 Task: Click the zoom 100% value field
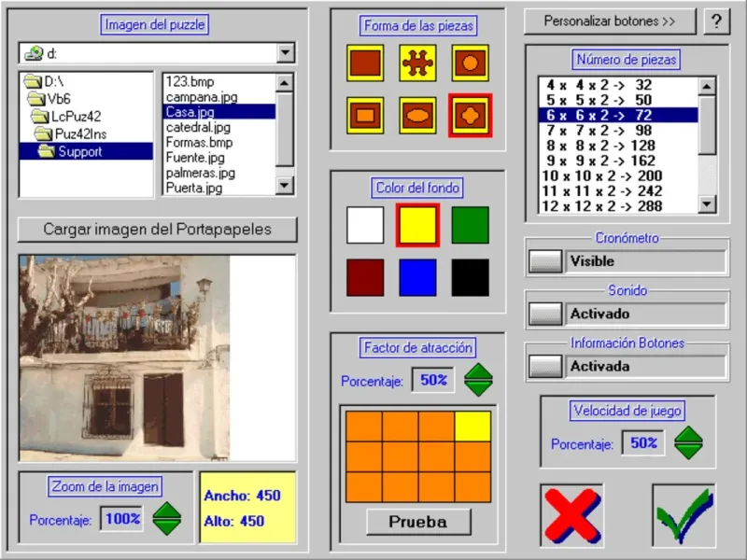tap(122, 519)
